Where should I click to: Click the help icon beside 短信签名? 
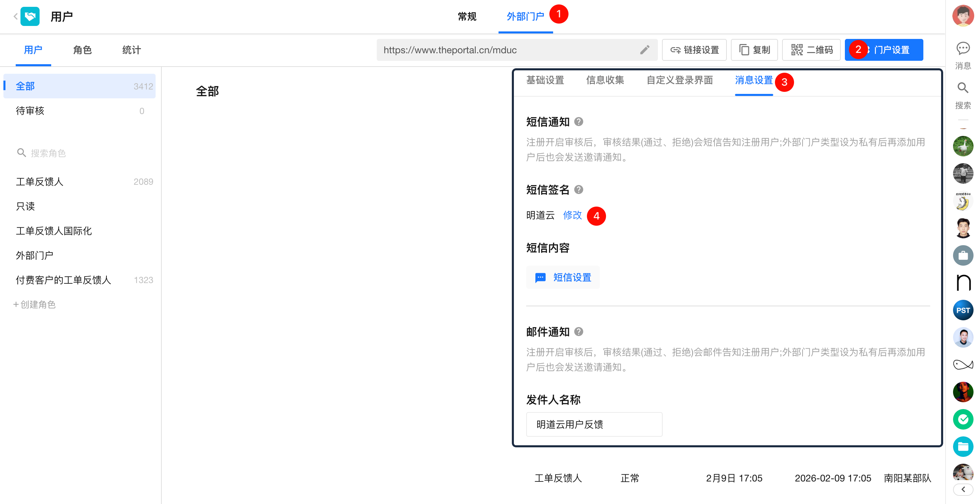pos(578,190)
